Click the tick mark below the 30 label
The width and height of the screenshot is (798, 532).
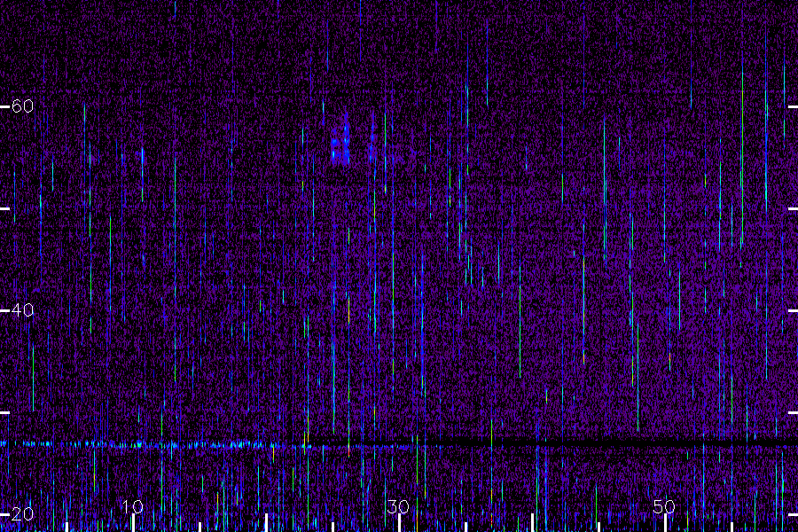pos(400,523)
